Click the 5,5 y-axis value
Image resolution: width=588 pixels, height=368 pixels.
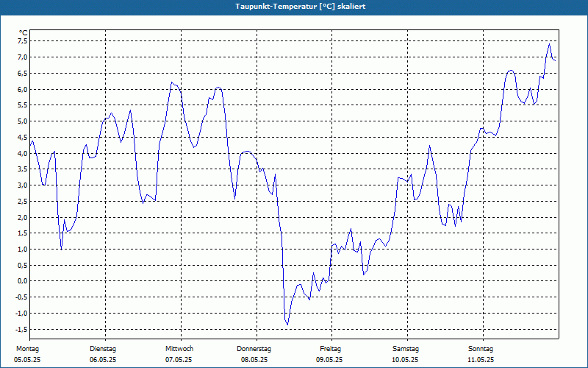click(23, 105)
